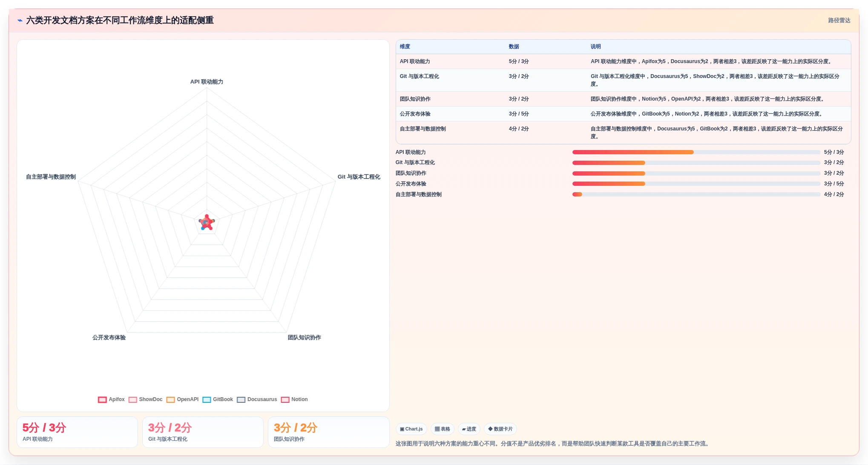The image size is (868, 465).
Task: Click the 进度 tag chip
Action: [469, 429]
